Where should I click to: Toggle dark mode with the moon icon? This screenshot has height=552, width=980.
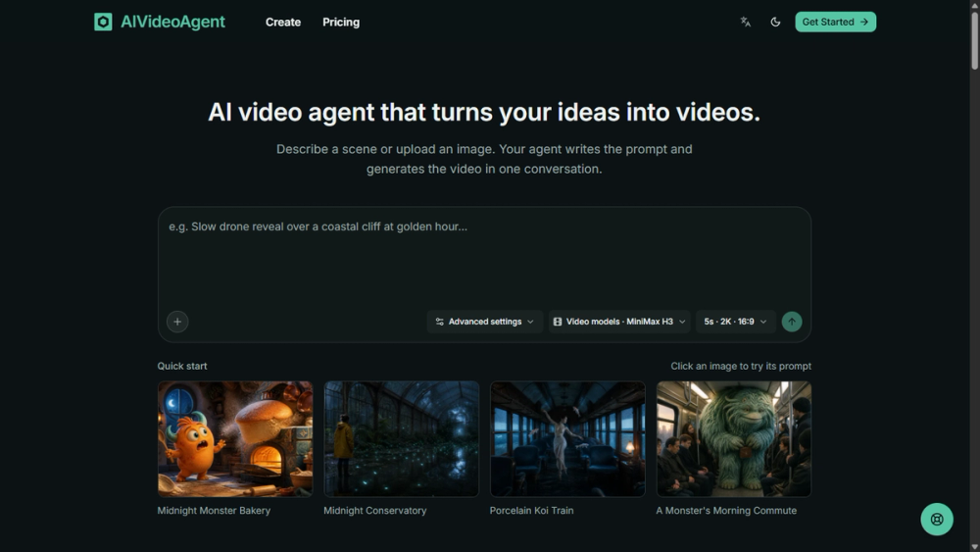pos(775,22)
